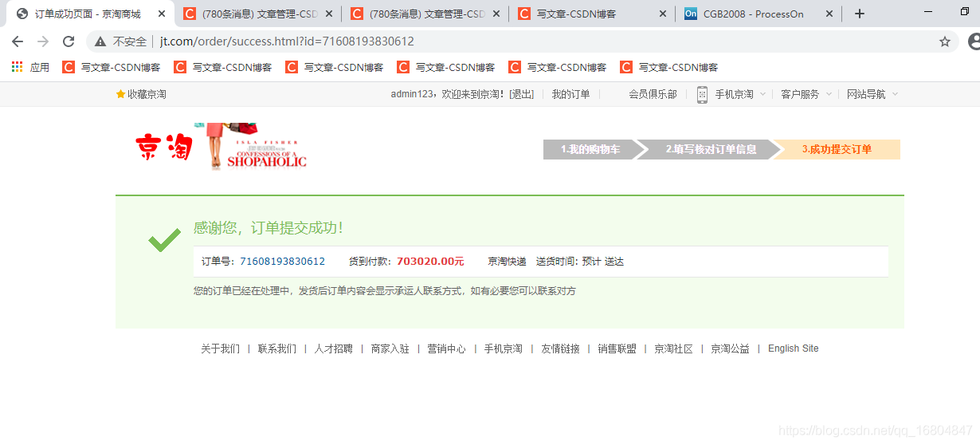Click the 不安全 security warning icon
This screenshot has height=445, width=980.
coord(100,41)
